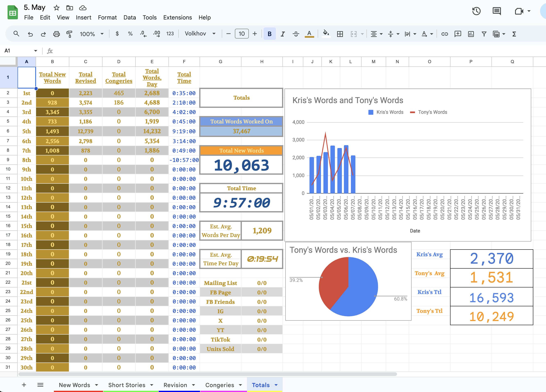The image size is (546, 392).
Task: Open the fill color picker
Action: 326,34
